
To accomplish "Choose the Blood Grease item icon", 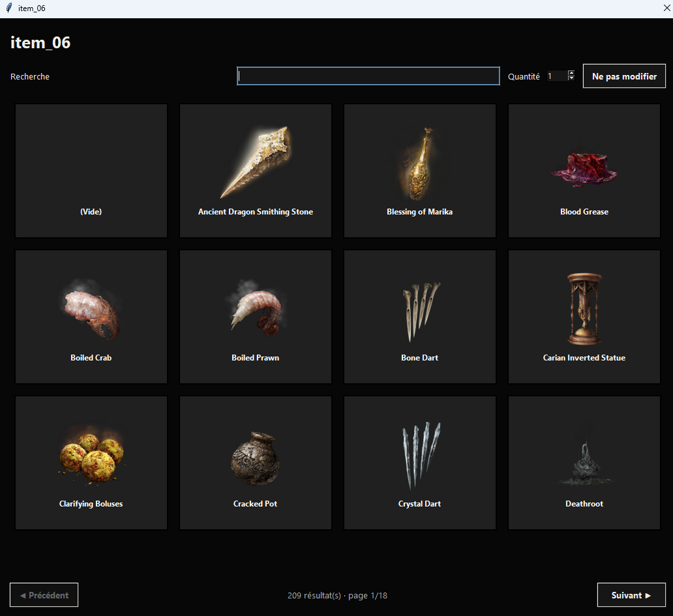I will coord(584,170).
